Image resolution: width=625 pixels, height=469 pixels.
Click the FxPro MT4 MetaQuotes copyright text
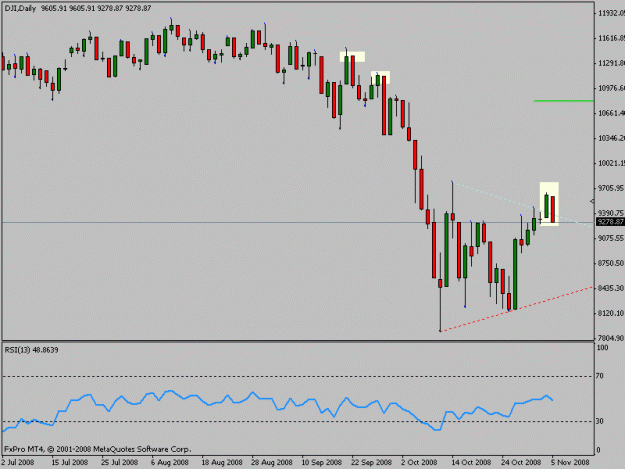pyautogui.click(x=97, y=449)
